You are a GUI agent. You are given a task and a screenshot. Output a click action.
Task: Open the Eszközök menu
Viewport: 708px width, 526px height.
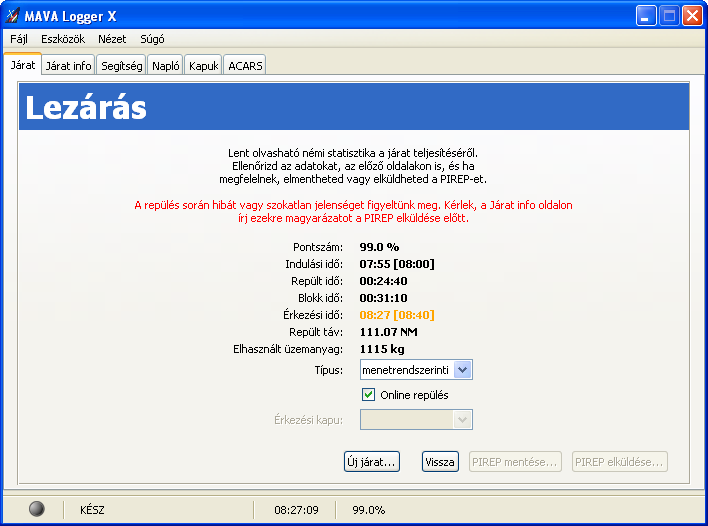(63, 39)
